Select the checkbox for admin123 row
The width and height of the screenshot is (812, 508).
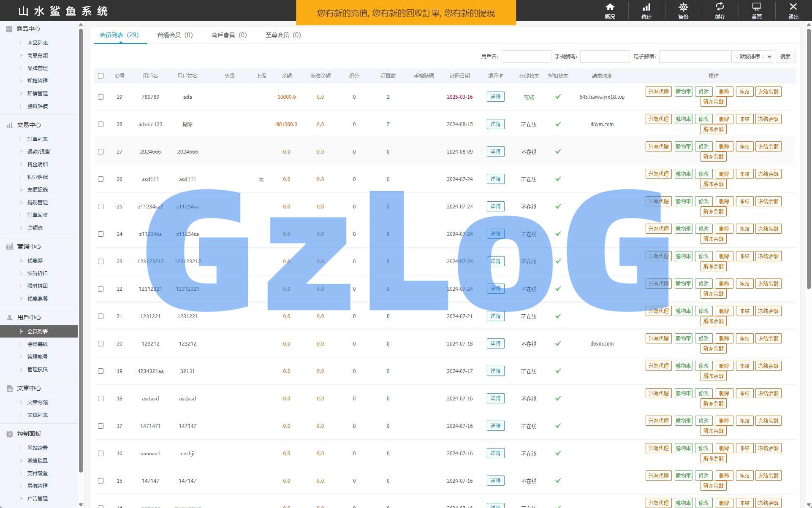click(100, 124)
